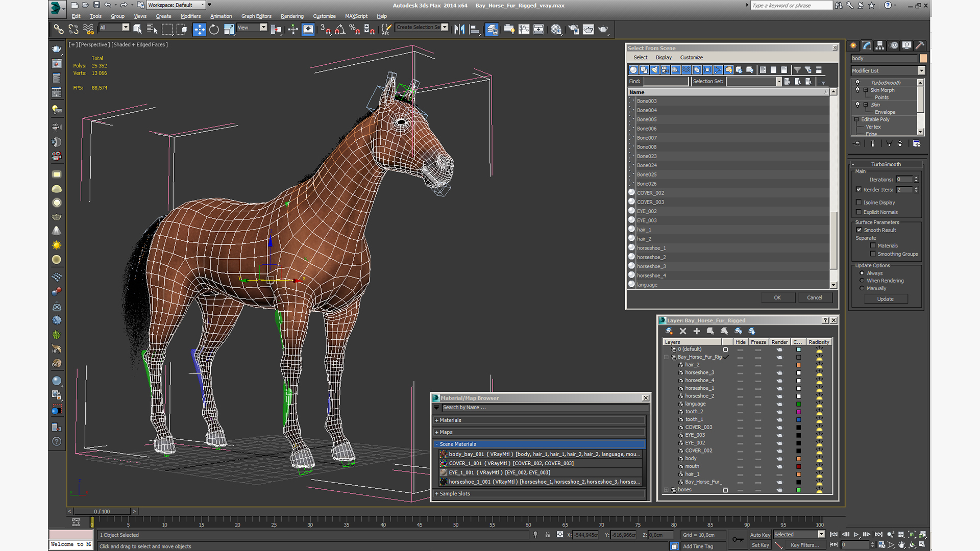
Task: Enable the Explicit Normals checkbox
Action: pos(859,212)
